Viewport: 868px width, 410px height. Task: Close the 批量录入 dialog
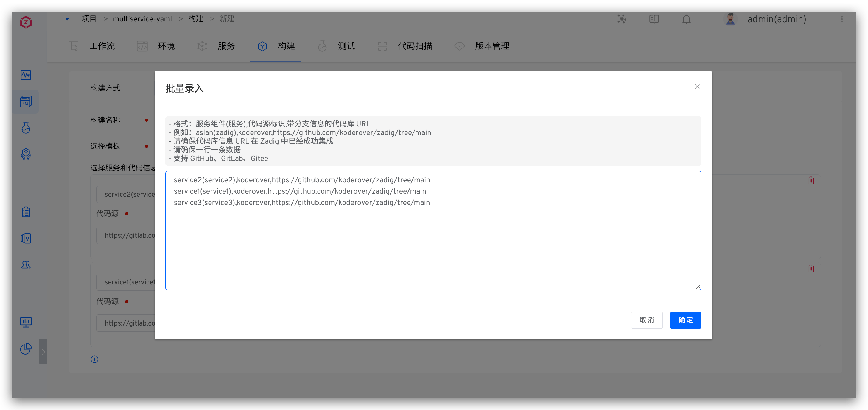[697, 87]
